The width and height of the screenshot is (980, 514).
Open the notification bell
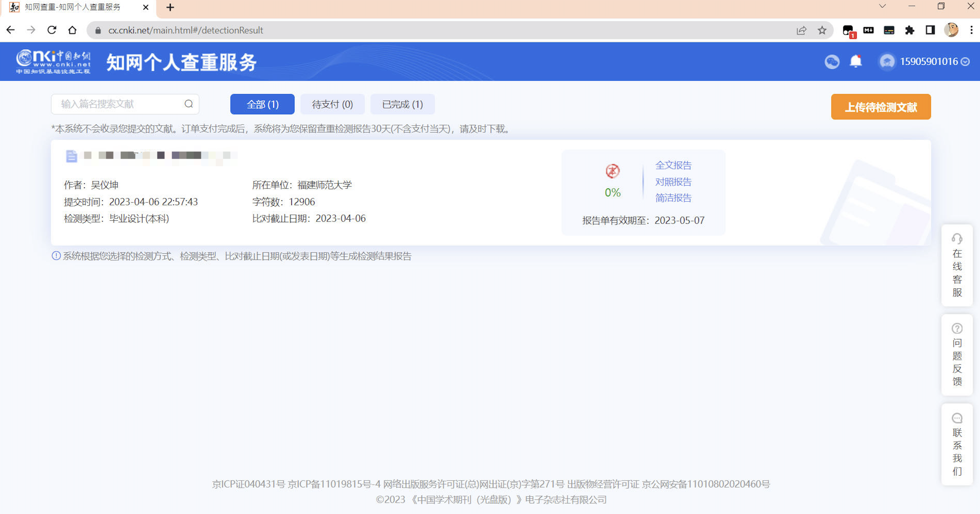(856, 61)
